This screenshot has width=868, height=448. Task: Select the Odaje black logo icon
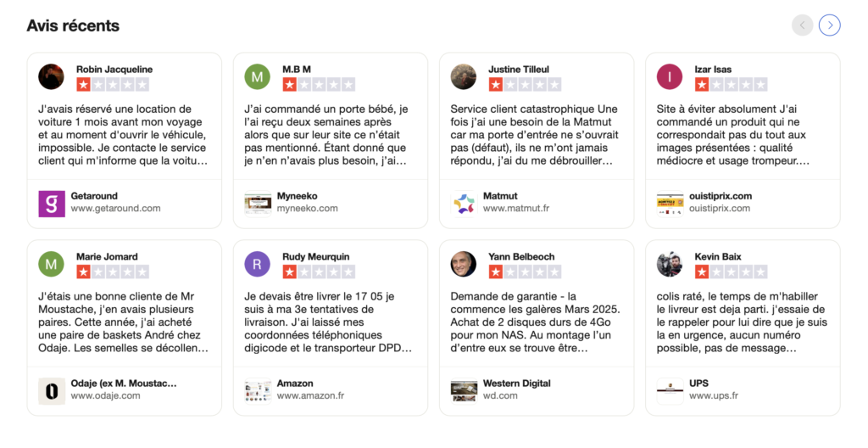(52, 391)
